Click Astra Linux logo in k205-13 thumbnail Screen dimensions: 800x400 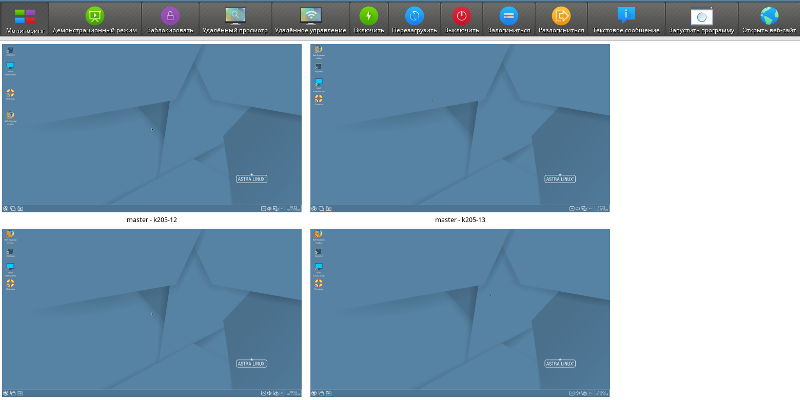point(560,179)
